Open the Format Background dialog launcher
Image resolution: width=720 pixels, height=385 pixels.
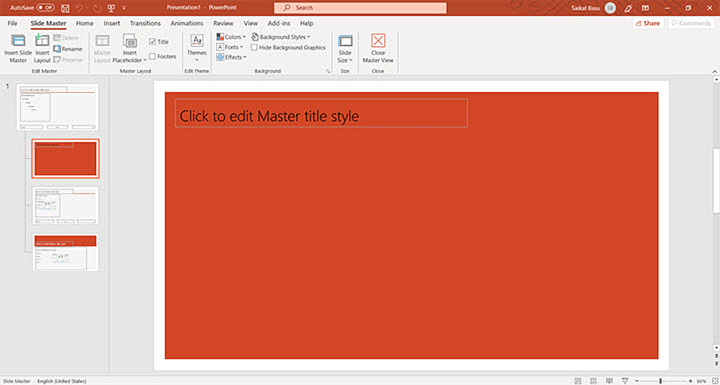tap(328, 71)
